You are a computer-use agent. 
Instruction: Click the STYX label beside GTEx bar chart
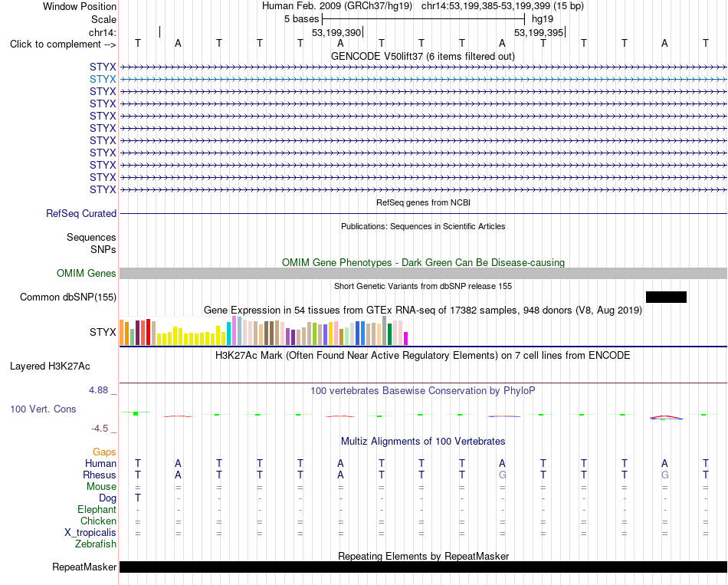pyautogui.click(x=103, y=332)
